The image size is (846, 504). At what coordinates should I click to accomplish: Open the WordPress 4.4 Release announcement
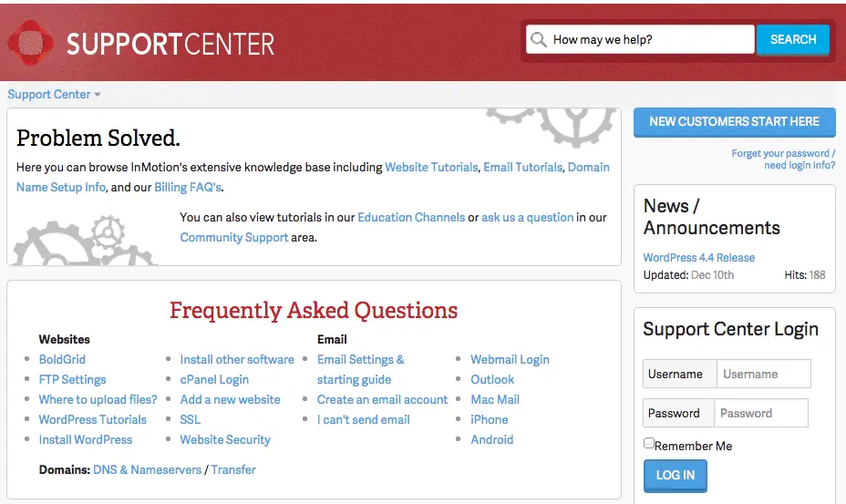pos(698,258)
